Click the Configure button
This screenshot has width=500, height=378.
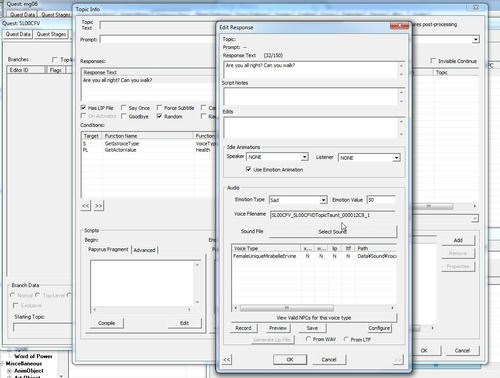[379, 328]
